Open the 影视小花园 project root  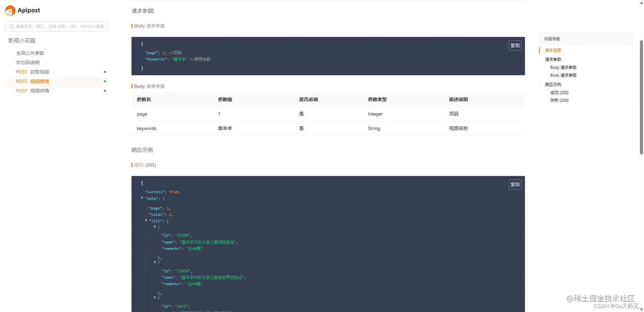[22, 40]
